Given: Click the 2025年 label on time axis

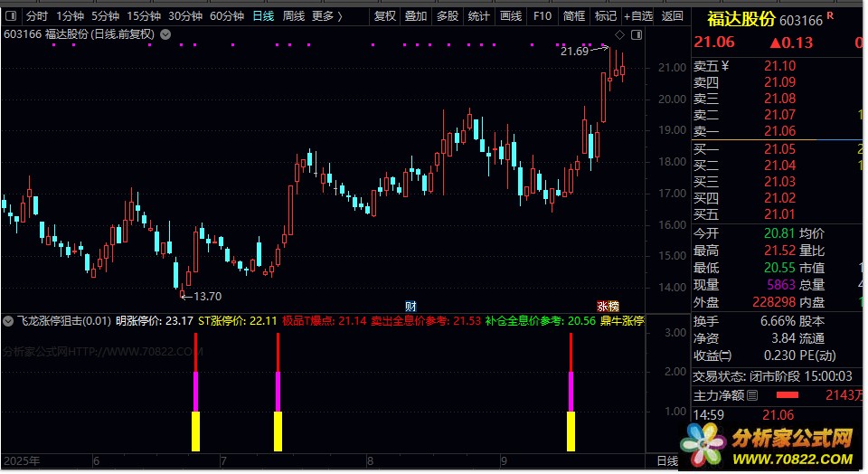Looking at the screenshot, I should (22, 460).
